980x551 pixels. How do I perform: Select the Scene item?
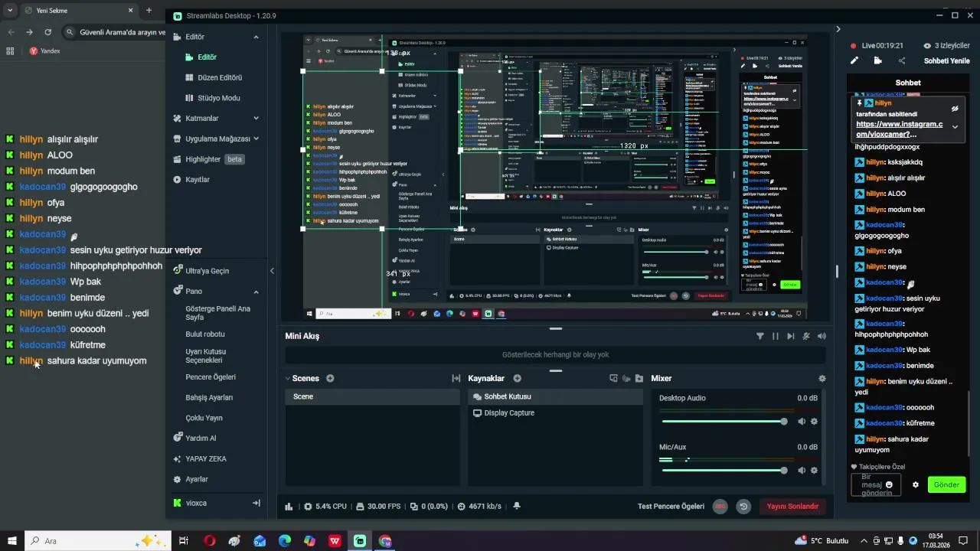pyautogui.click(x=373, y=396)
